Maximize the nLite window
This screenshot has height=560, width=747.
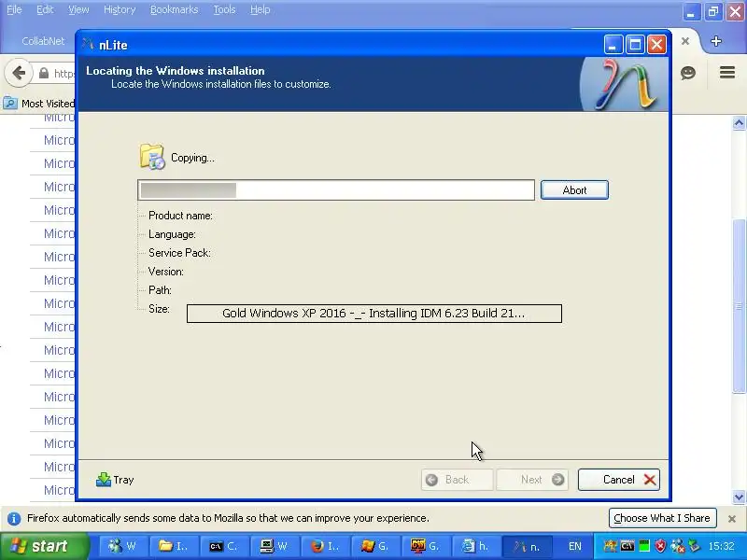[x=635, y=45]
